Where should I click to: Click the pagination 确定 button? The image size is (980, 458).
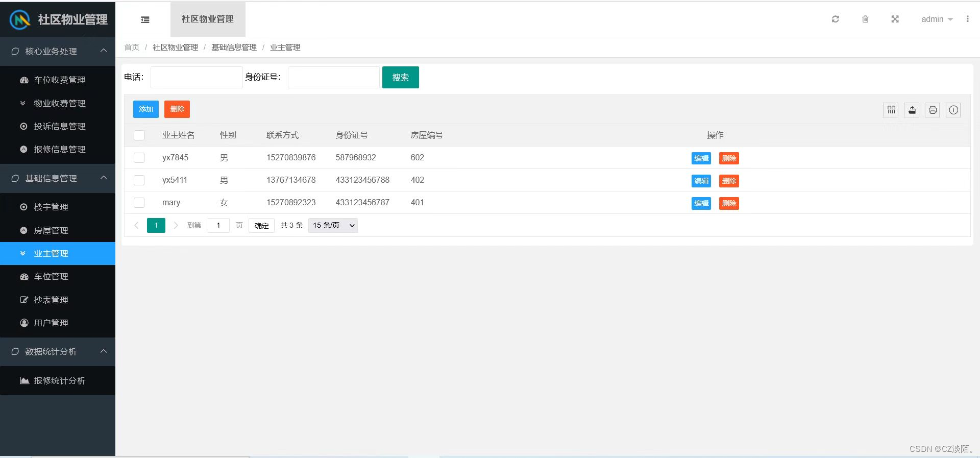pyautogui.click(x=261, y=225)
